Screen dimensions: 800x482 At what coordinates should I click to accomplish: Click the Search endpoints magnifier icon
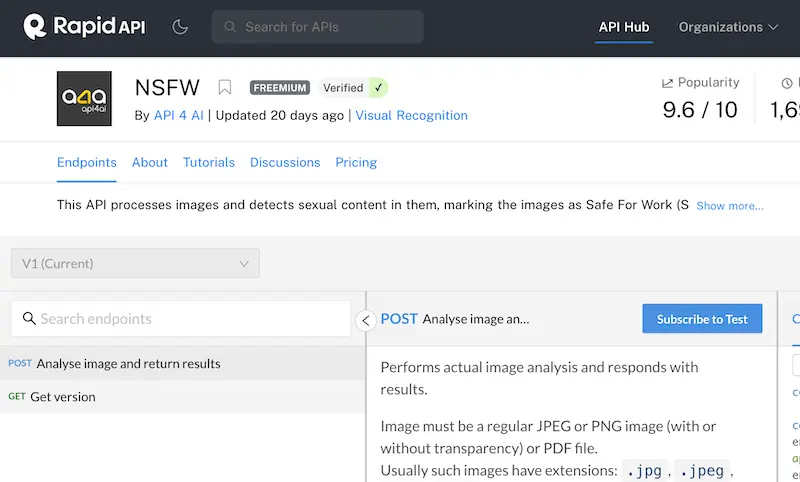(29, 318)
